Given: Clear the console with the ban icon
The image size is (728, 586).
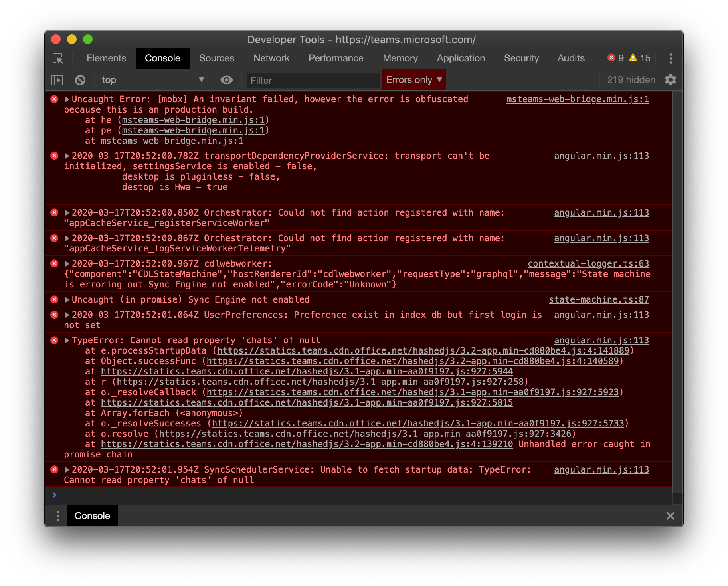Looking at the screenshot, I should pos(80,80).
